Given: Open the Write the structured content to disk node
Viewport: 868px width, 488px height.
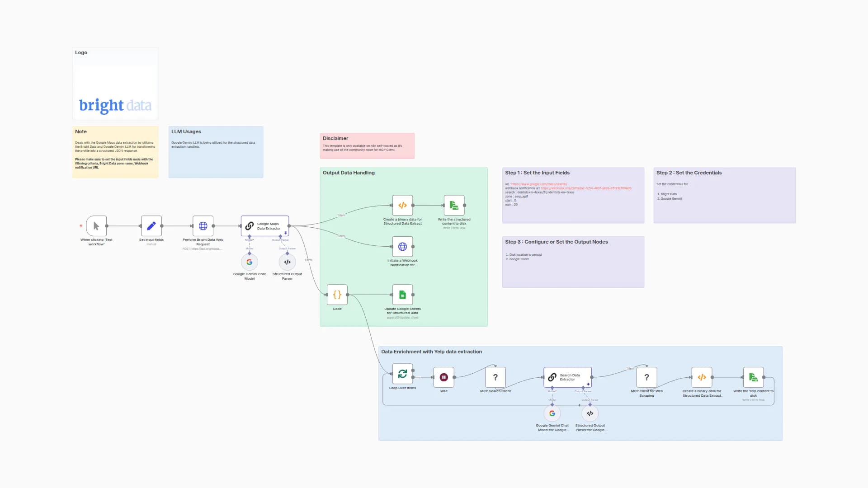Looking at the screenshot, I should pos(454,206).
